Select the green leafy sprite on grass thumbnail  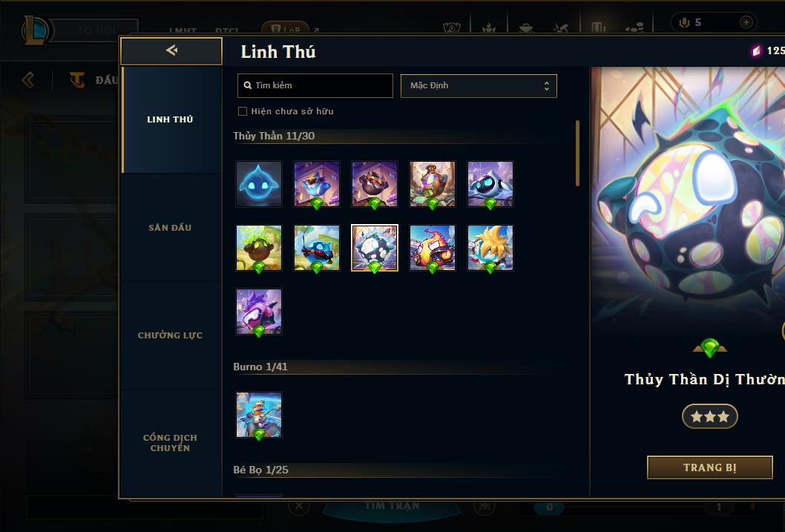point(259,248)
